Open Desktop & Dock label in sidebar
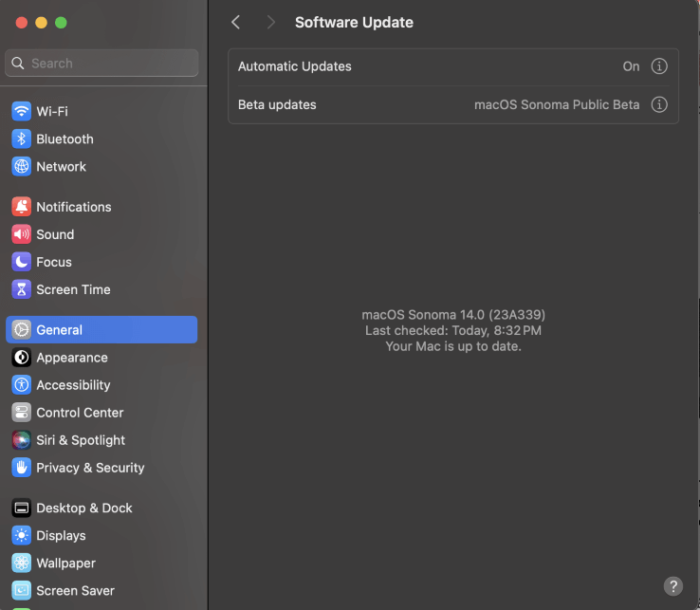The height and width of the screenshot is (610, 700). pos(84,508)
